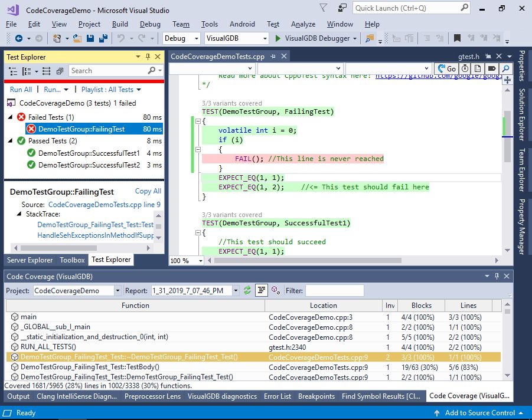Screen dimensions: 532x420
Task: Click the tag label icon in the editor bar
Action: (491, 68)
